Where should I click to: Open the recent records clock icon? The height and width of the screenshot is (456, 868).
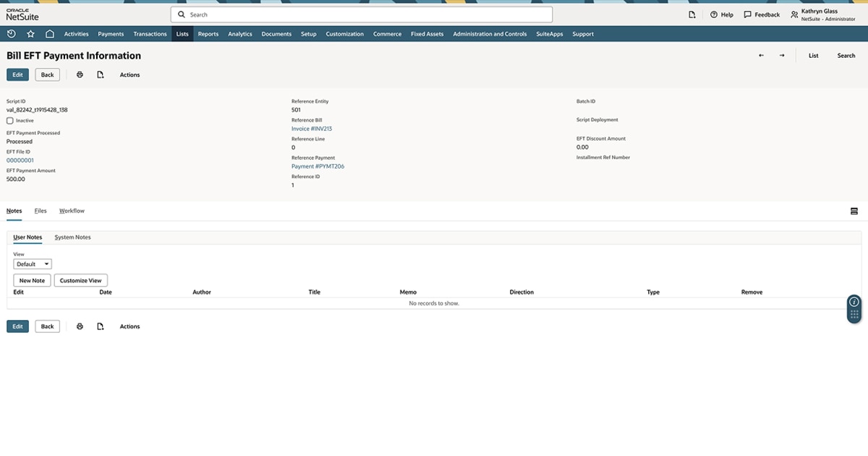coord(10,33)
